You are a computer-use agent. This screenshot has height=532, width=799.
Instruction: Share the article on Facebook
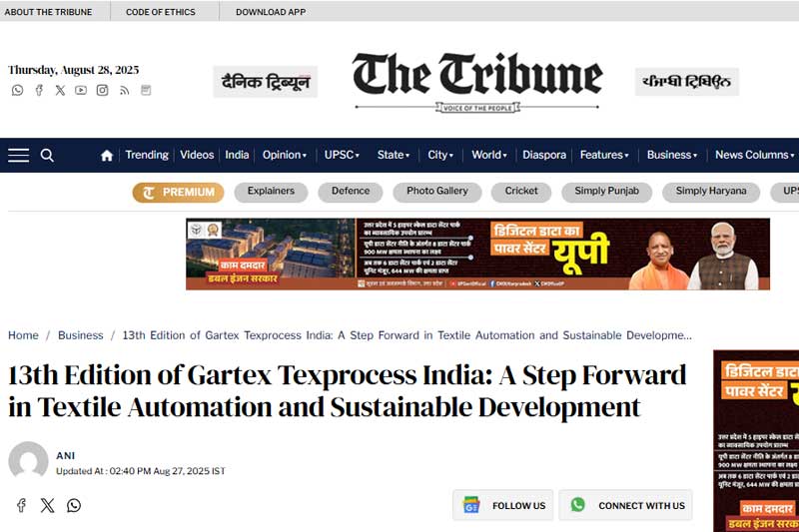[21, 505]
